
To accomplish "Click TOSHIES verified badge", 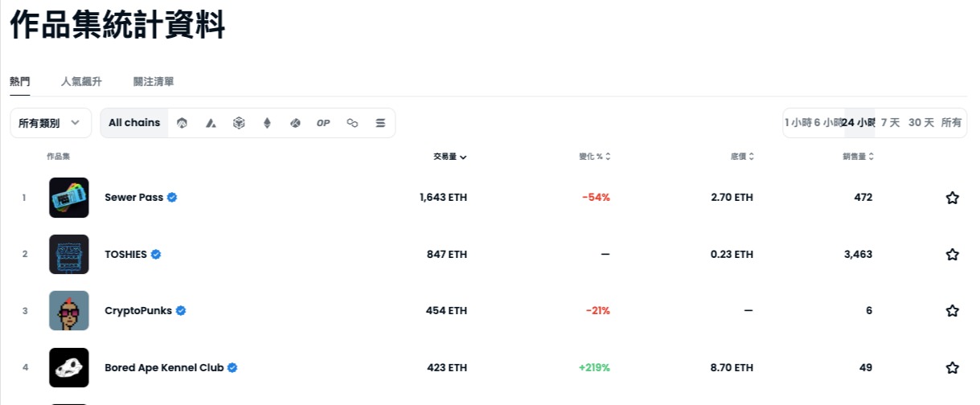I will 156,254.
